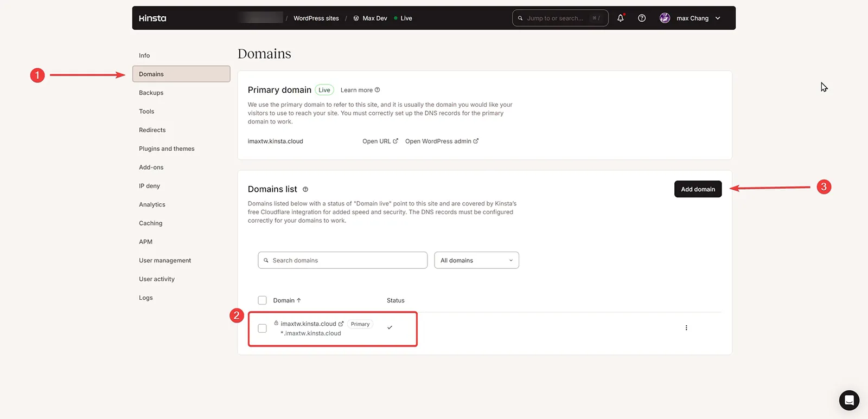Screen dimensions: 868x419
Task: Focus the Jump to or search field
Action: click(x=560, y=18)
